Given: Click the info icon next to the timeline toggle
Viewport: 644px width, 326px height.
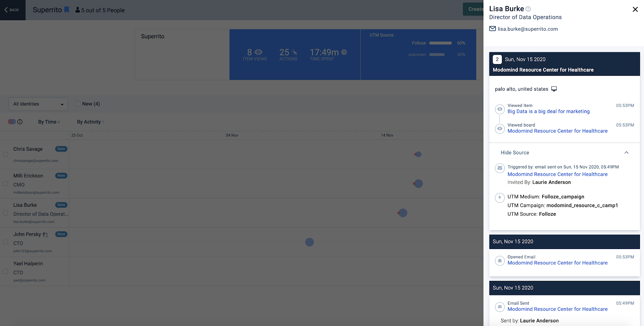Looking at the screenshot, I should [x=20, y=122].
